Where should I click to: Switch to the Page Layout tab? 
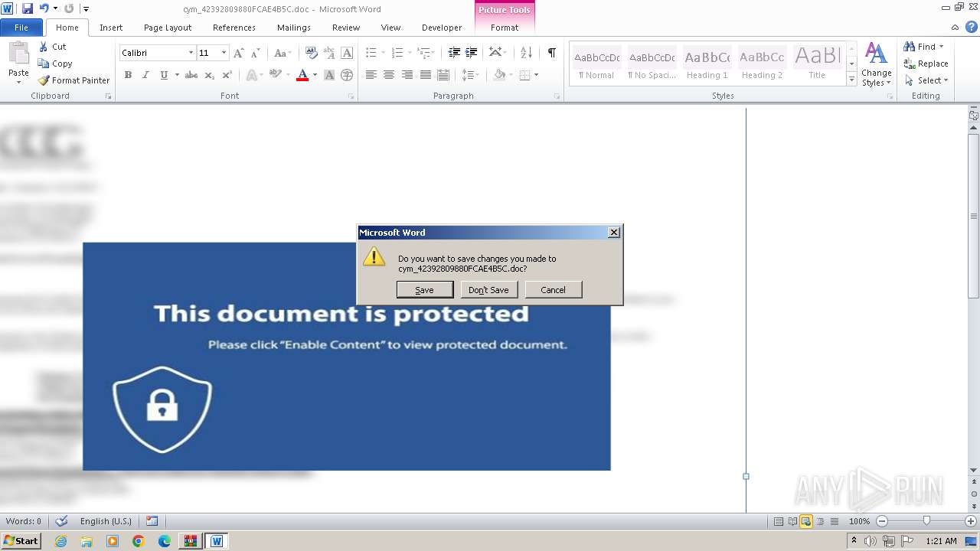(x=168, y=27)
